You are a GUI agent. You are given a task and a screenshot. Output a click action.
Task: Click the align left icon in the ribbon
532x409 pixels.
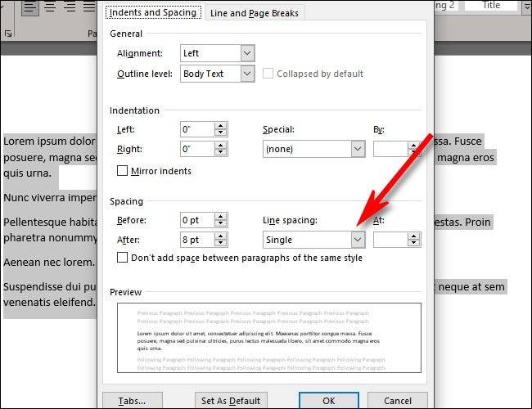[x=29, y=9]
